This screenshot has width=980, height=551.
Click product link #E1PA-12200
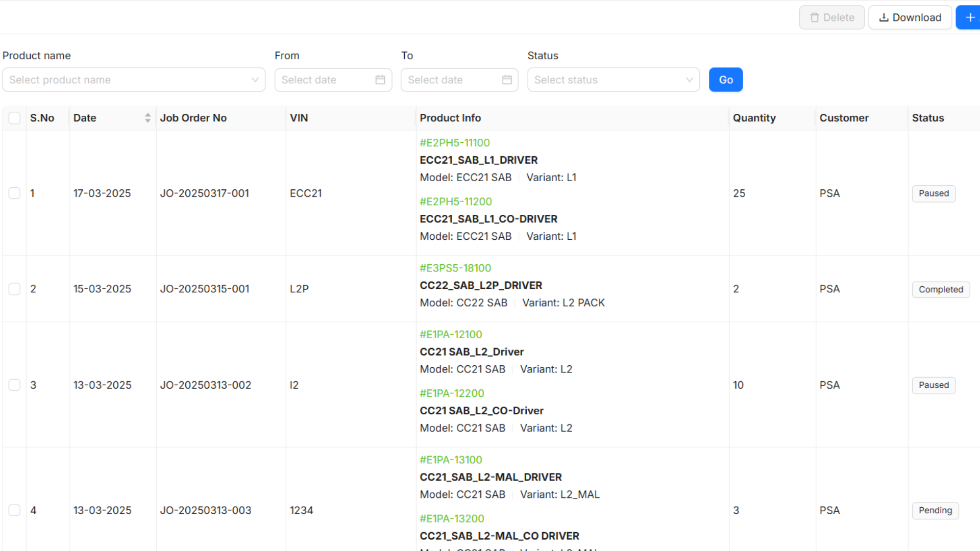(451, 393)
